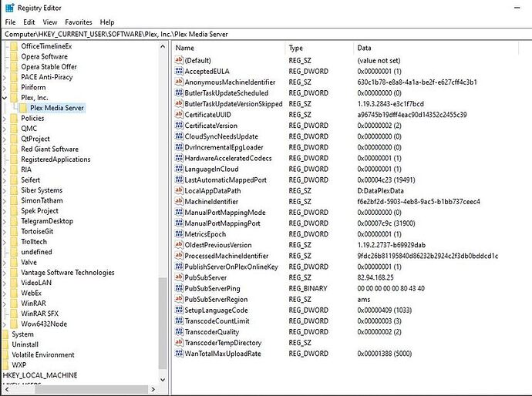Screen dimensions: 532x396
Task: Click the OldestPreviousVersion string icon
Action: coord(179,245)
